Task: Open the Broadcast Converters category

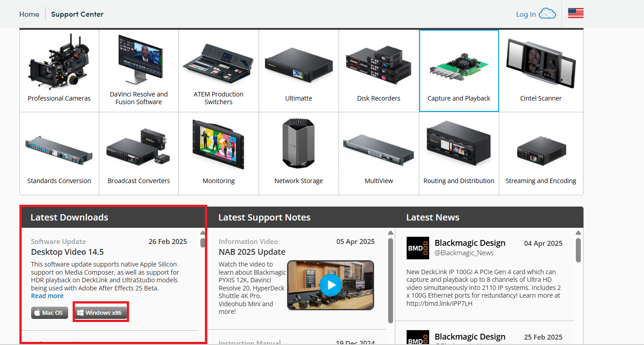Action: coord(139,153)
